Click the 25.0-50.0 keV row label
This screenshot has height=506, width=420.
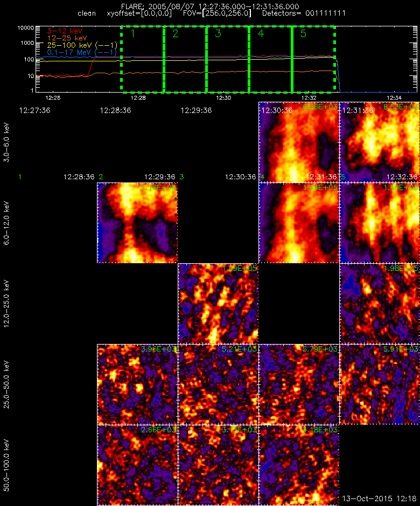point(7,384)
